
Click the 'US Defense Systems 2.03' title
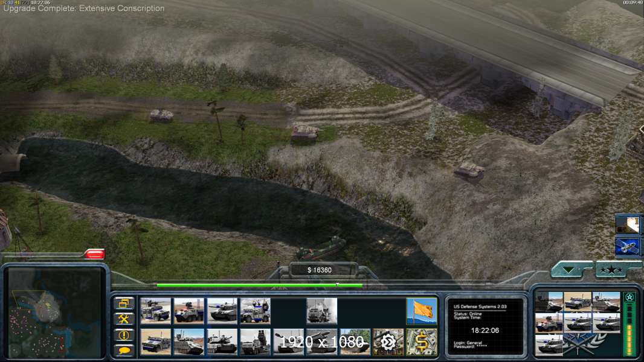point(480,306)
